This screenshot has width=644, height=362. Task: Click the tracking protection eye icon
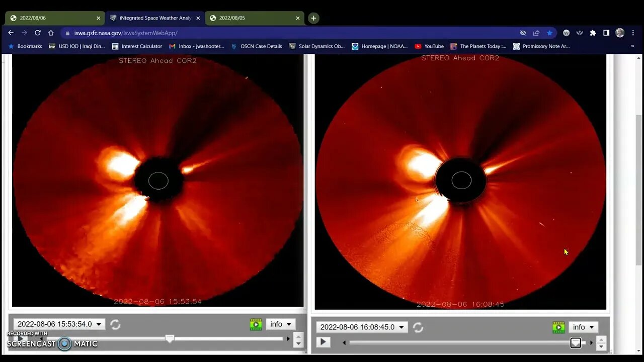pyautogui.click(x=523, y=33)
